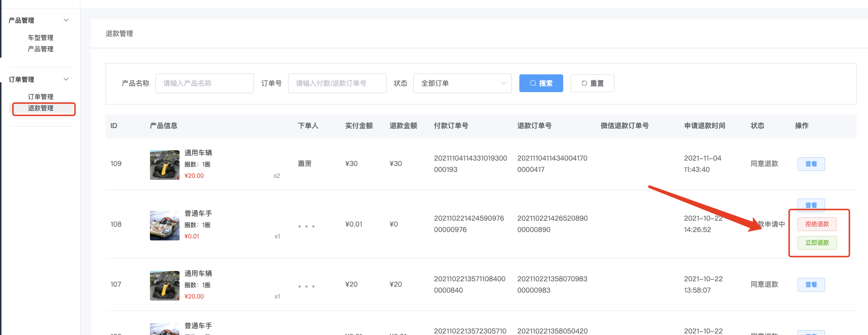Open the 状态 全部订单 dropdown
The height and width of the screenshot is (335, 868).
(x=463, y=83)
